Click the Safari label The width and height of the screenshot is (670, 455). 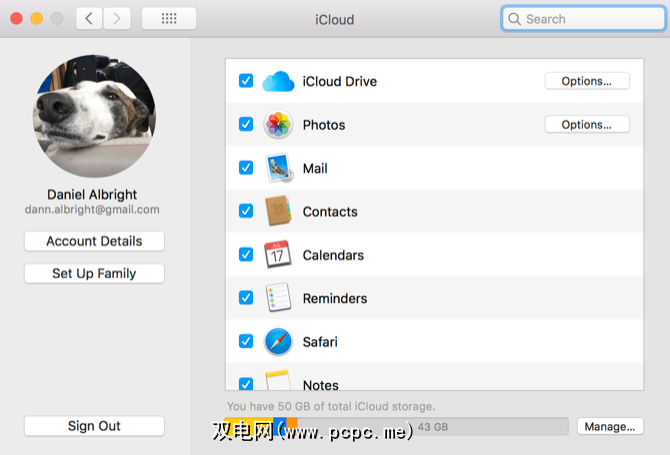[x=320, y=342]
